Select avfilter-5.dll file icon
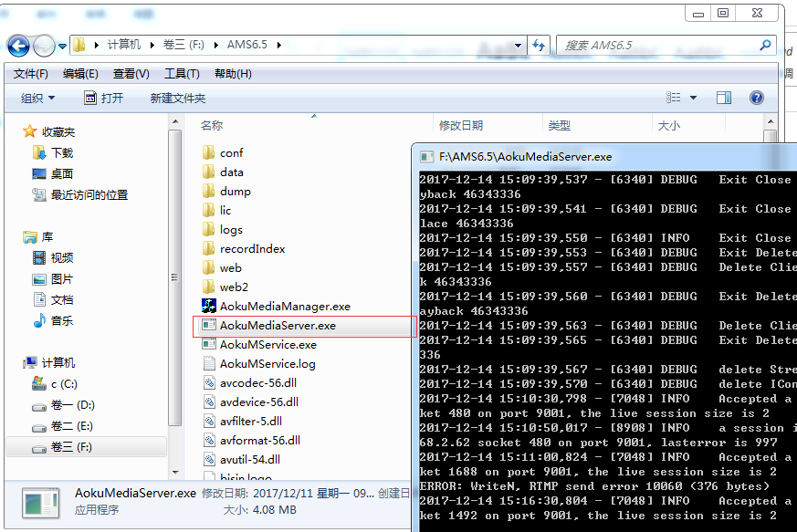Screen dimensions: 797x532 tap(209, 421)
